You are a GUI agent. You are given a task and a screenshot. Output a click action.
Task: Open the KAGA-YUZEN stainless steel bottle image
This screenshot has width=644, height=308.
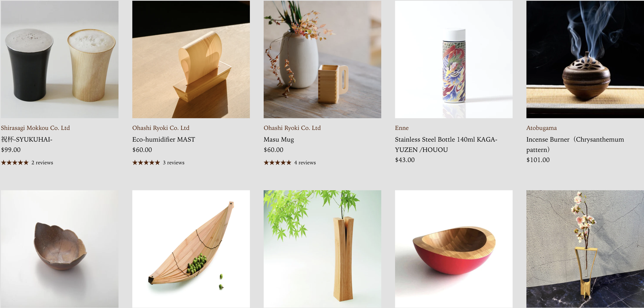point(454,59)
